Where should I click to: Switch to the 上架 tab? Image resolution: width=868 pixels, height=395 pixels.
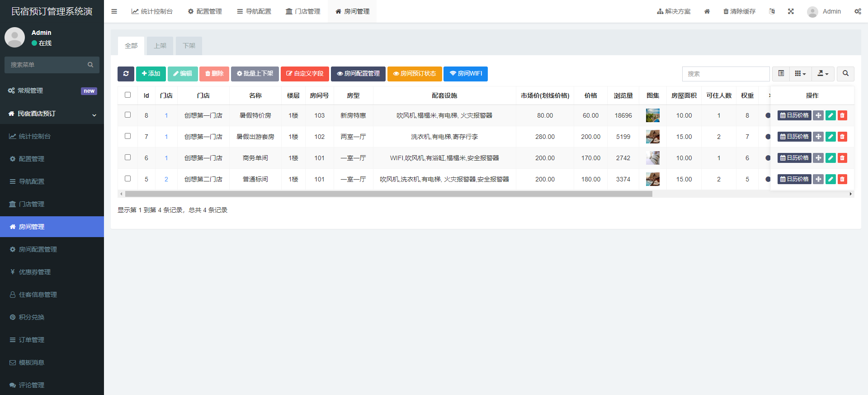coord(160,46)
